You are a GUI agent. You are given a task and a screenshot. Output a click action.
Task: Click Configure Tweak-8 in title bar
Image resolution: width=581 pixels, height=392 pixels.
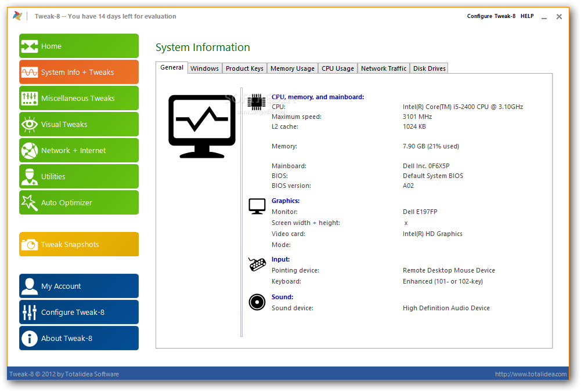491,16
